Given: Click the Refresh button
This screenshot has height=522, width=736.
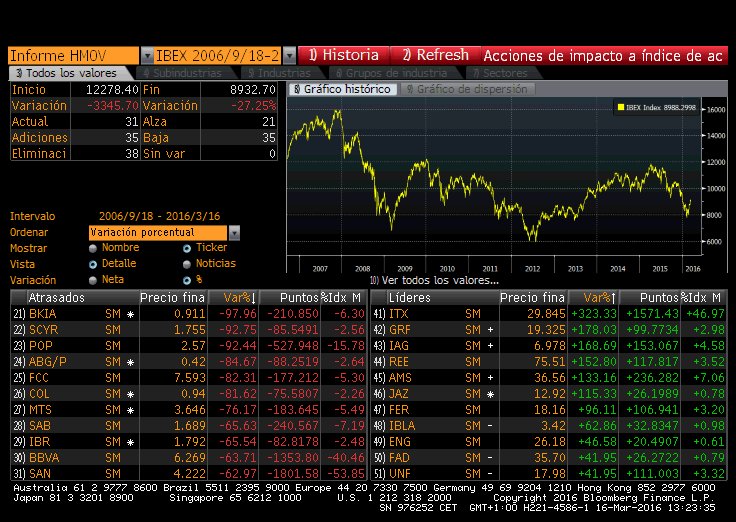Looking at the screenshot, I should pyautogui.click(x=436, y=55).
